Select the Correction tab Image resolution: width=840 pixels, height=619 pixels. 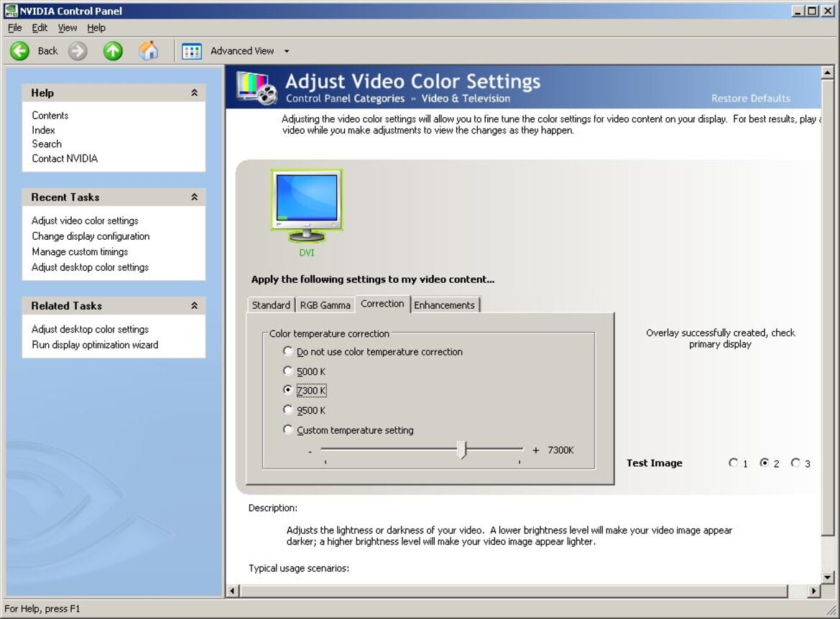coord(382,304)
